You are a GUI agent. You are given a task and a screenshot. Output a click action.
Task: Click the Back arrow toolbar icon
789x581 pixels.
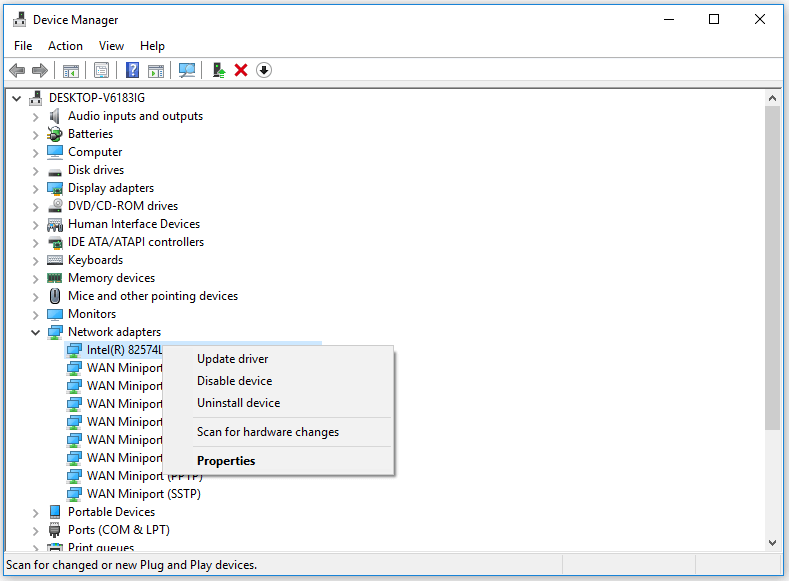click(x=17, y=70)
